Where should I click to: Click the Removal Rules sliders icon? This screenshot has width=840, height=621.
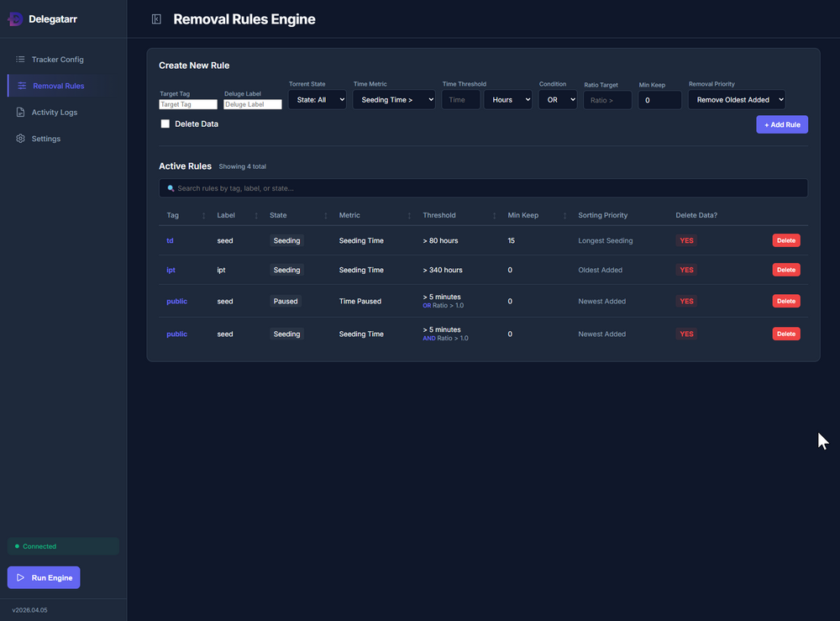tap(22, 86)
